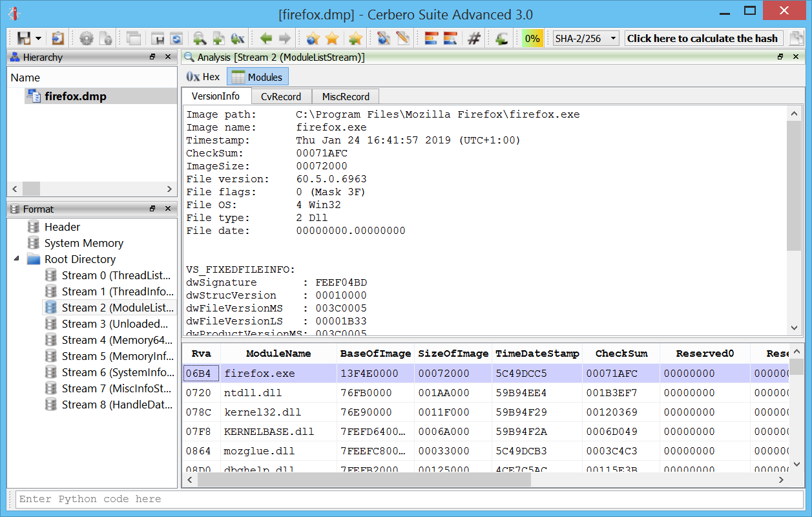Go back with the green left arrow

[x=265, y=38]
